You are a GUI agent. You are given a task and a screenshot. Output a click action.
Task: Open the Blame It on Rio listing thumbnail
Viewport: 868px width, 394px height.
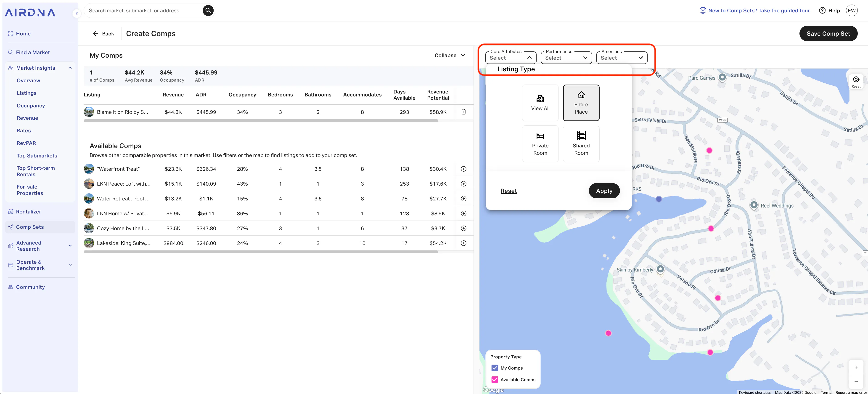[x=89, y=112]
